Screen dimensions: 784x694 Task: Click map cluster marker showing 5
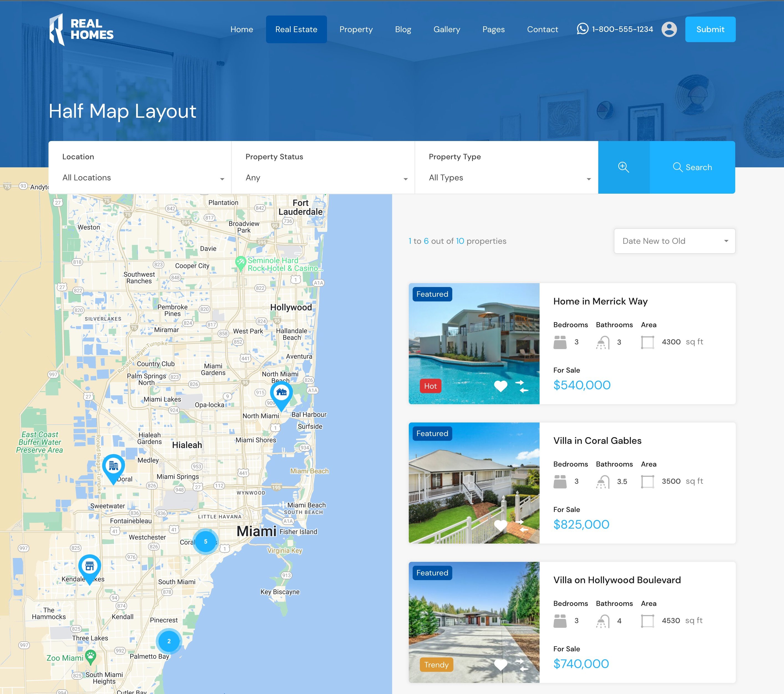point(206,541)
